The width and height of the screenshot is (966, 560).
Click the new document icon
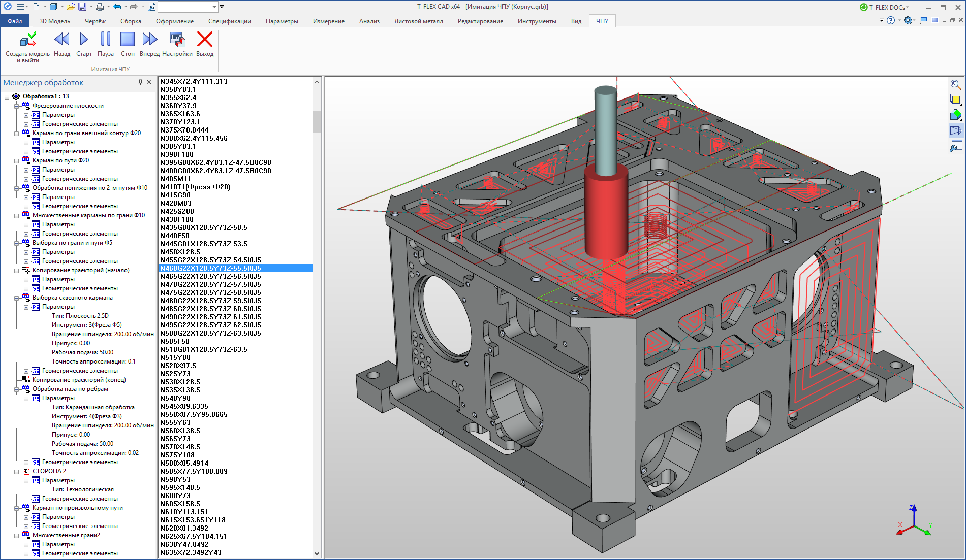(x=36, y=7)
